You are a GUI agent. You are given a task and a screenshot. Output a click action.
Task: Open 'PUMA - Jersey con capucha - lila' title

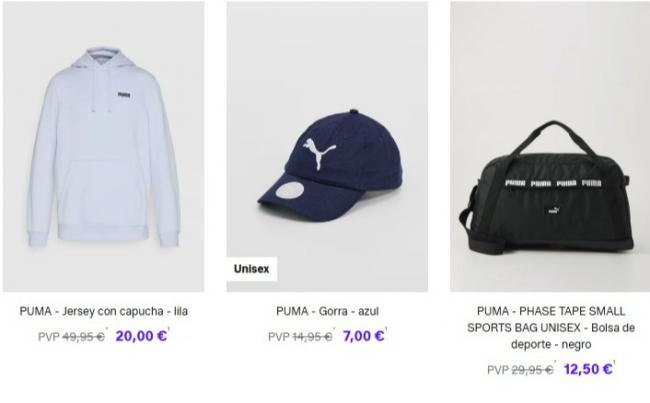tap(104, 311)
